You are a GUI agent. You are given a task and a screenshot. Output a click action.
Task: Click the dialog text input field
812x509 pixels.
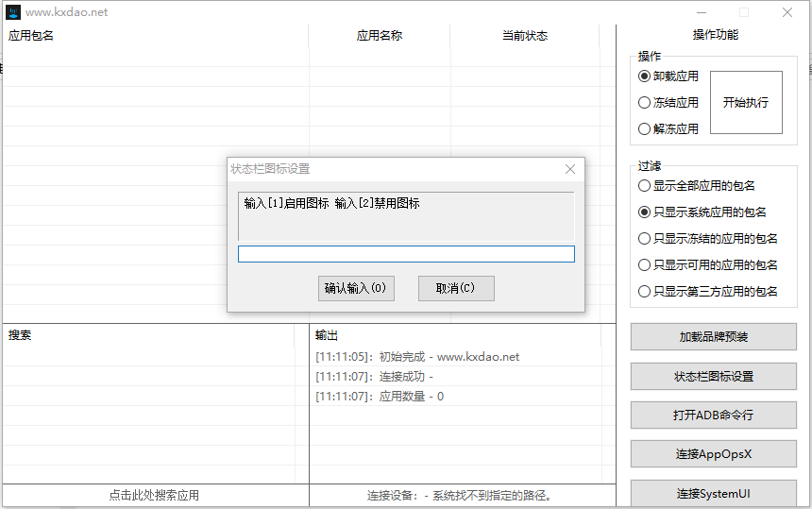coord(406,254)
